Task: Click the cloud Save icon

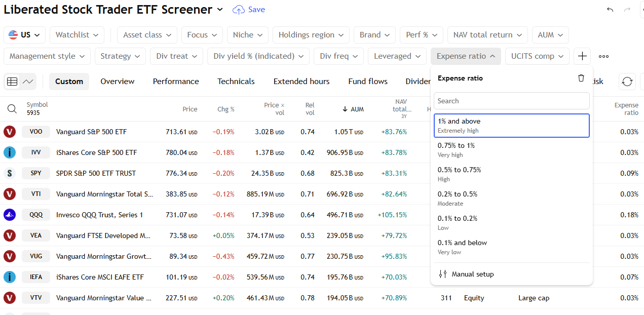Action: (x=238, y=10)
